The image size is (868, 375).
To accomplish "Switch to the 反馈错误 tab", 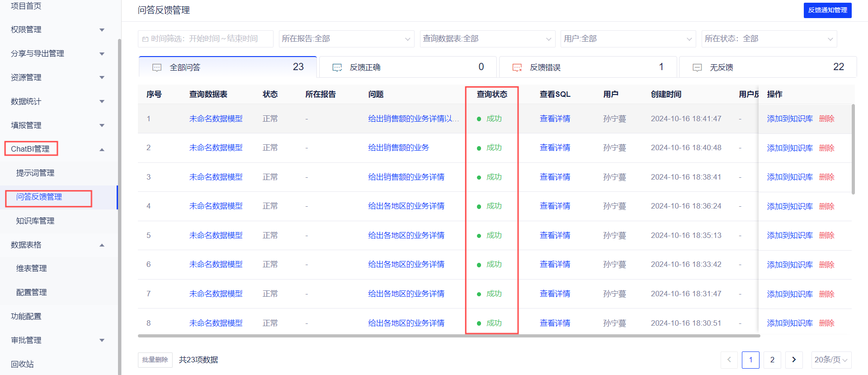I will pyautogui.click(x=588, y=67).
